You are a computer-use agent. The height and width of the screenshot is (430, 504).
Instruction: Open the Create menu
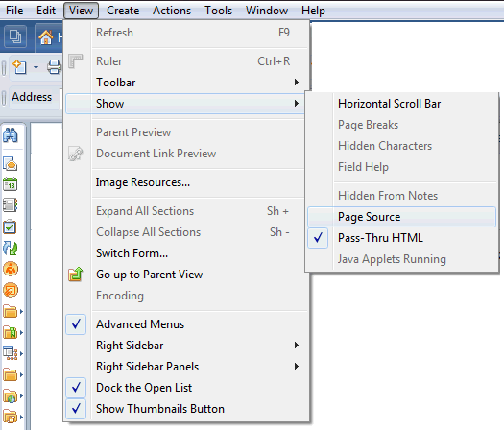(x=123, y=11)
